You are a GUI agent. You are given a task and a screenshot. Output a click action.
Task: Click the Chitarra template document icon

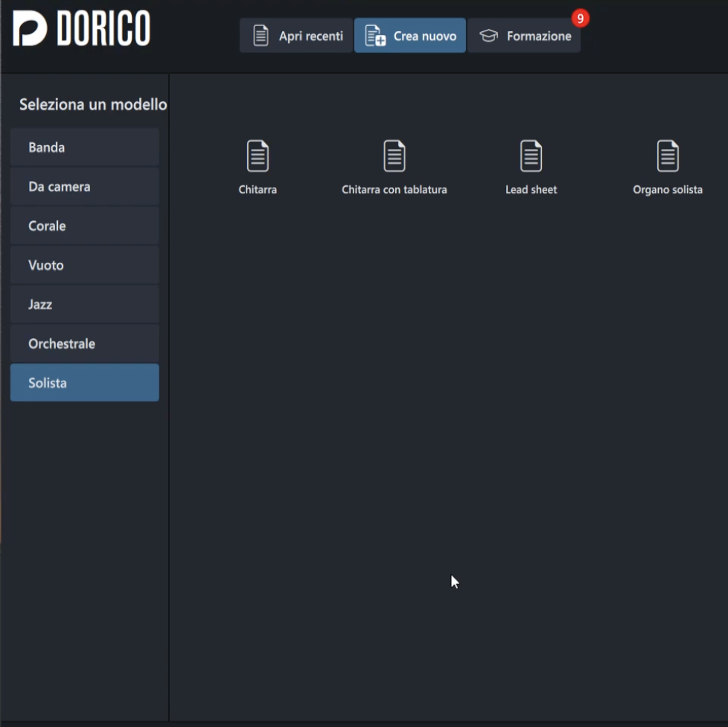[258, 156]
